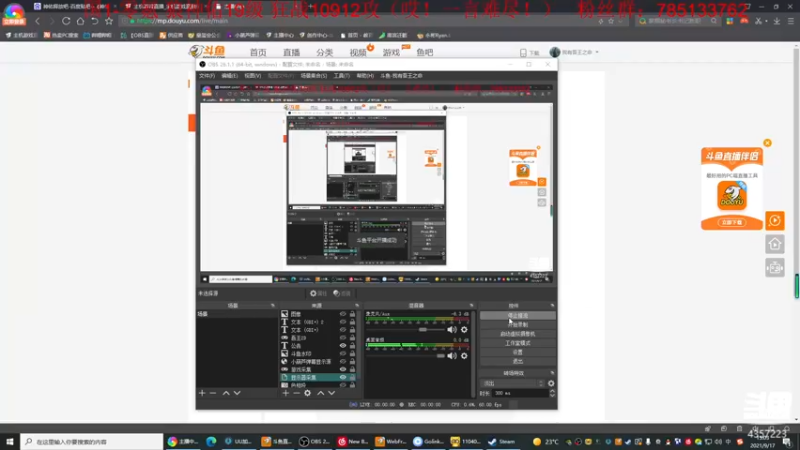Move selected source up in Sources list
The width and height of the screenshot is (800, 450).
320,393
